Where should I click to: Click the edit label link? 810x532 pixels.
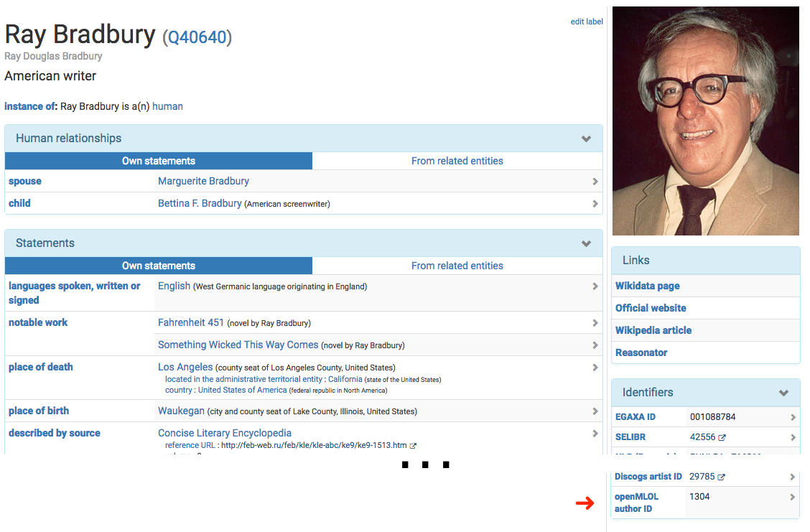tap(587, 22)
